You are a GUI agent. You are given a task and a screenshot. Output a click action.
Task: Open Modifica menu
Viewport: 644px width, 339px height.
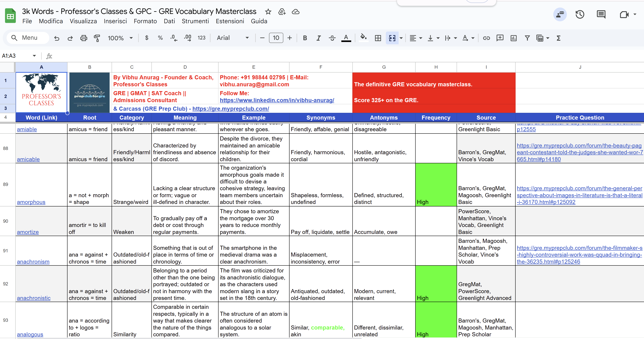(x=51, y=21)
